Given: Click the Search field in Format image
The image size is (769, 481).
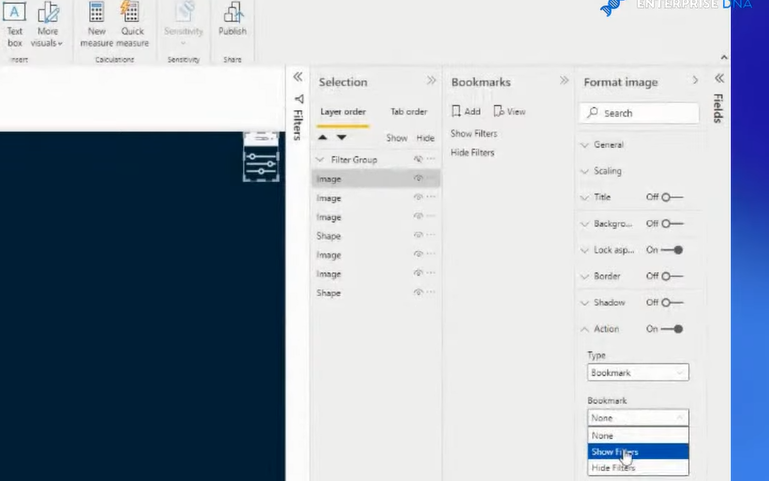Looking at the screenshot, I should point(642,113).
